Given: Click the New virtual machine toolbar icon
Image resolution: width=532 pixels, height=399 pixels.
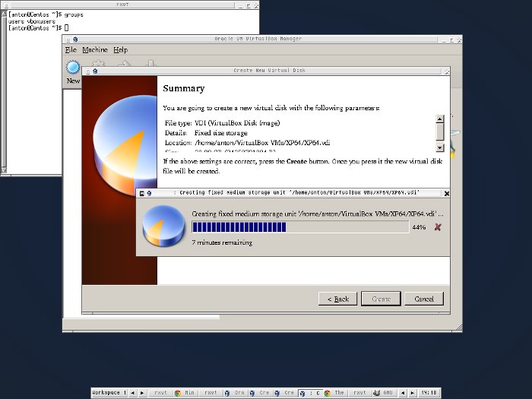Looking at the screenshot, I should pyautogui.click(x=73, y=67).
